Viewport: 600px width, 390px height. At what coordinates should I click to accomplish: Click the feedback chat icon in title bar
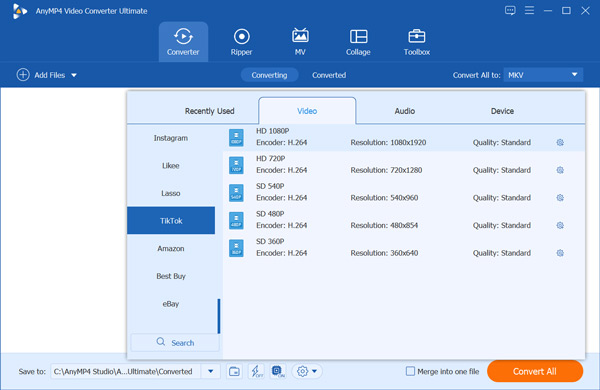point(510,10)
